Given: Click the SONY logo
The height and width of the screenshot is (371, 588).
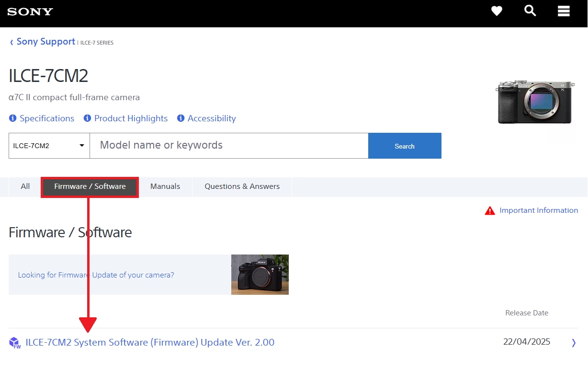Looking at the screenshot, I should coord(30,12).
